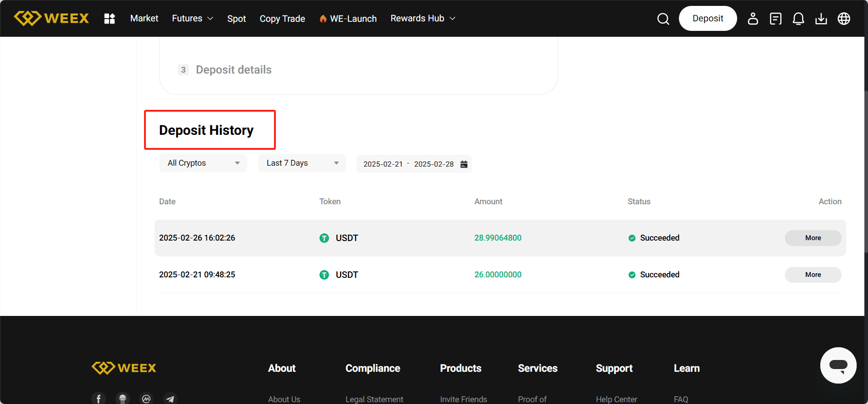Click the download app icon
868x404 pixels.
point(821,19)
